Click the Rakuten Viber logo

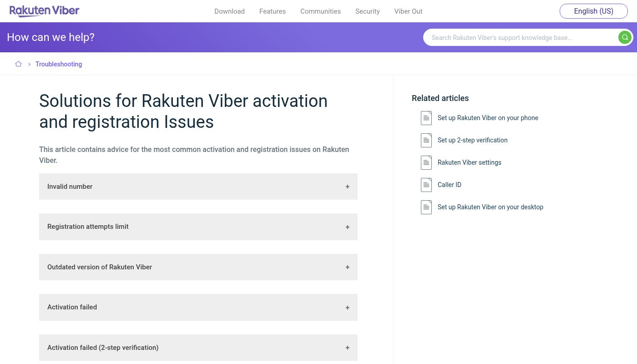(x=45, y=11)
